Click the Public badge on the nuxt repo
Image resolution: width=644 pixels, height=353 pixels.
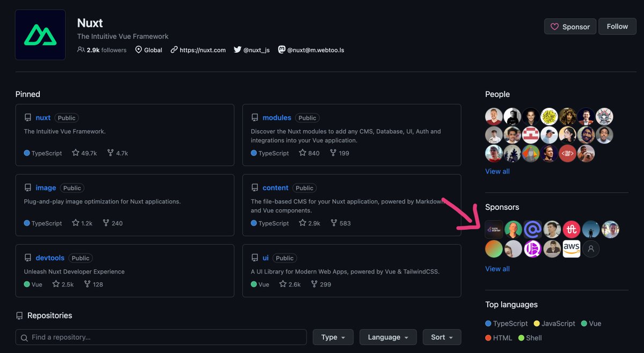(x=67, y=118)
